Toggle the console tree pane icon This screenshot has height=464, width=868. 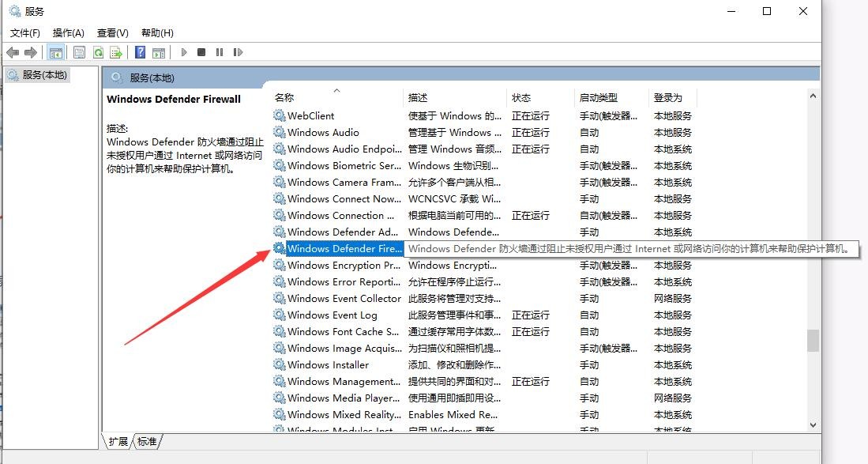tap(55, 53)
